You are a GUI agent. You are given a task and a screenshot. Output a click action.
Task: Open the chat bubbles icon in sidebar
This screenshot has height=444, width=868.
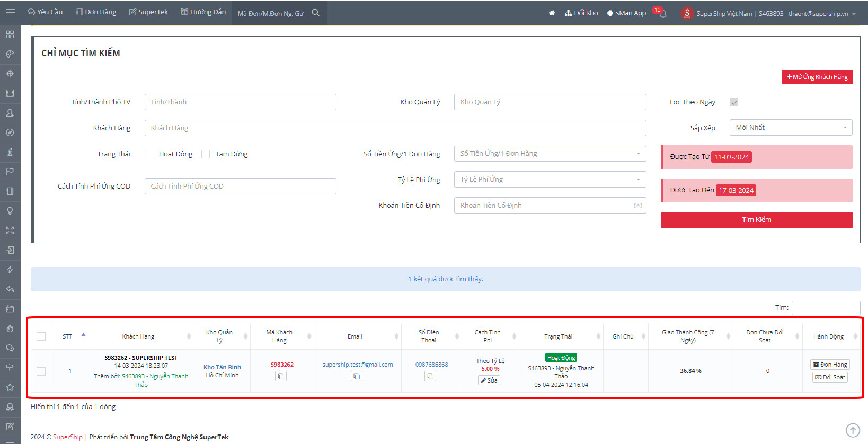click(x=10, y=348)
